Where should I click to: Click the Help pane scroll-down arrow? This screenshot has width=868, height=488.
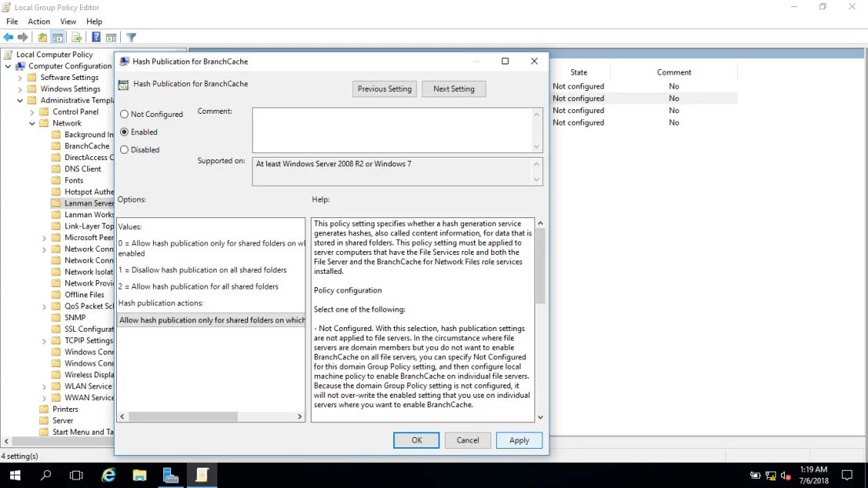tap(540, 417)
